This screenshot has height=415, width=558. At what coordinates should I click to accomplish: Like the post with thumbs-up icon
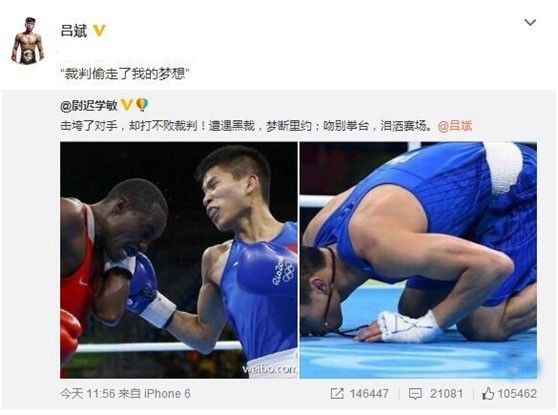point(488,393)
